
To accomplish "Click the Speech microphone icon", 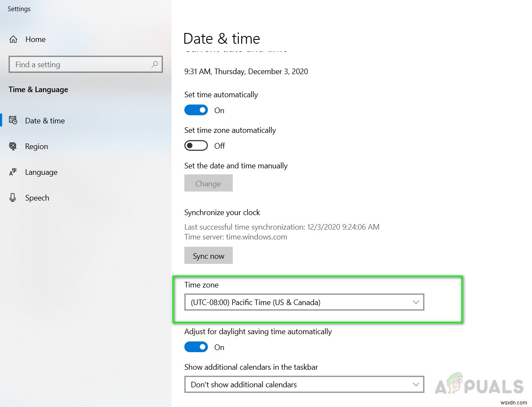I will (x=13, y=198).
